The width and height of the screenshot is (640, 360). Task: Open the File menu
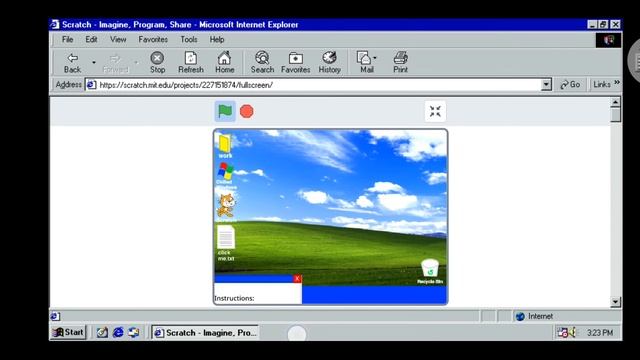[x=67, y=40]
